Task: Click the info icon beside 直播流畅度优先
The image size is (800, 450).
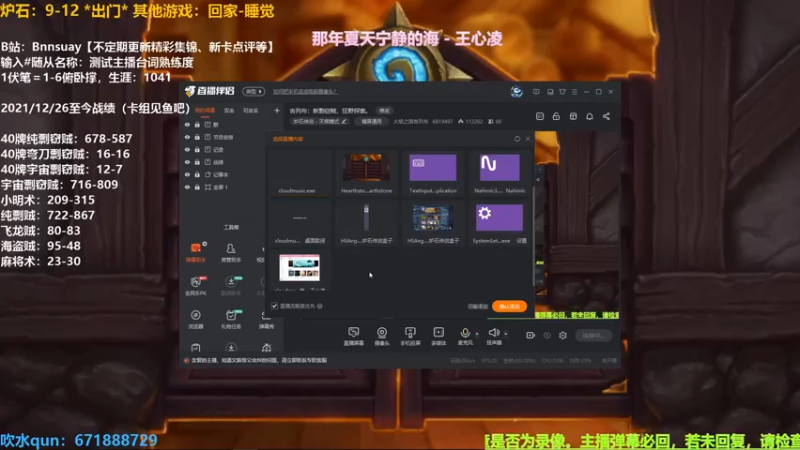Action: point(320,306)
